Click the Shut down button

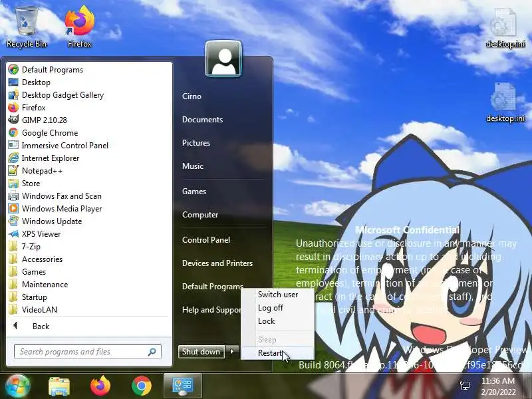tap(201, 352)
